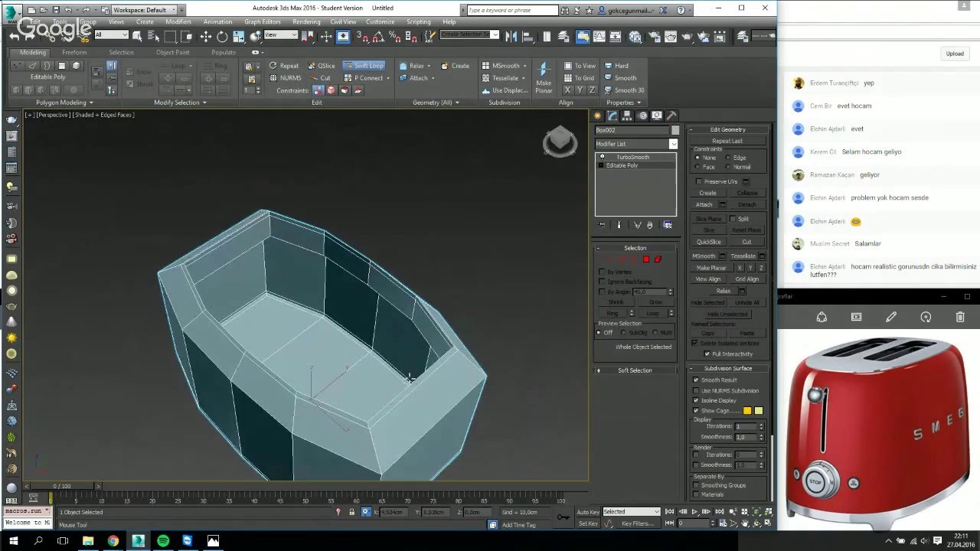Open Windows Start menu
The image size is (980, 551).
point(13,541)
